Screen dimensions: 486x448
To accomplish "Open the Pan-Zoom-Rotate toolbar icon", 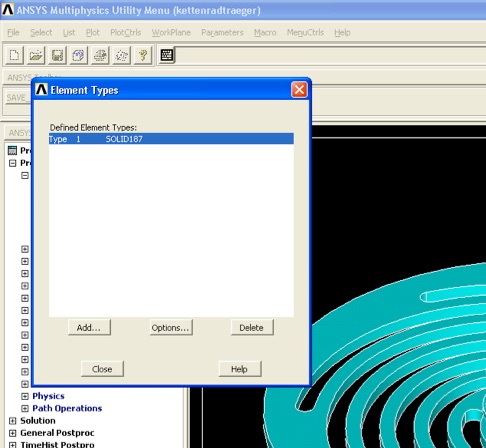I will [79, 55].
